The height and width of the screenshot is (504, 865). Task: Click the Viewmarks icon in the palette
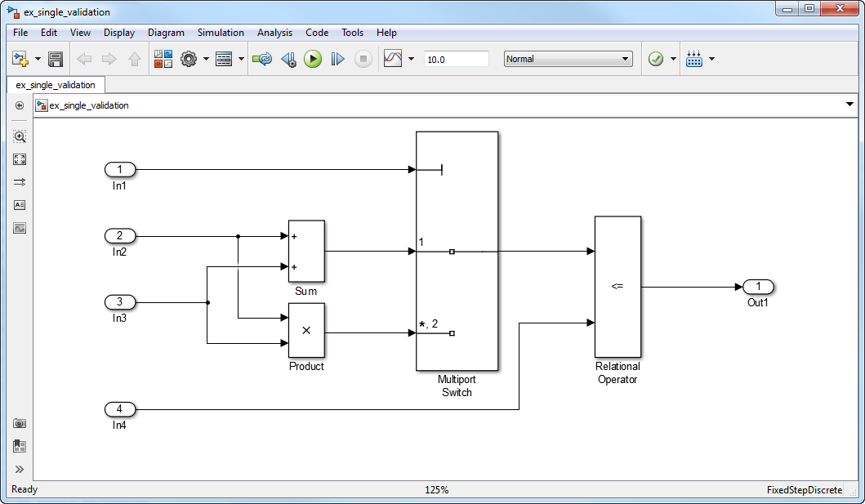20,445
